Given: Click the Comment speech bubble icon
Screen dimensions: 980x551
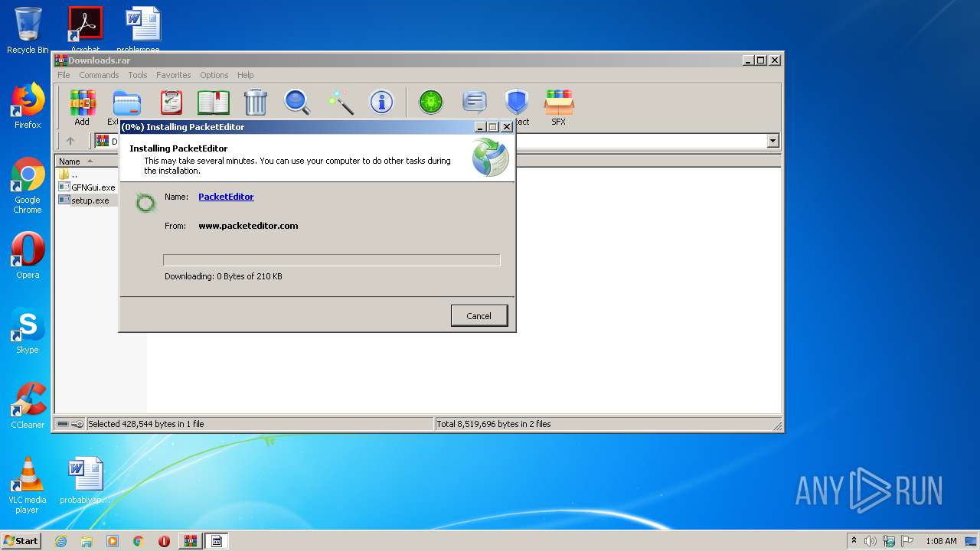Looking at the screenshot, I should (475, 102).
